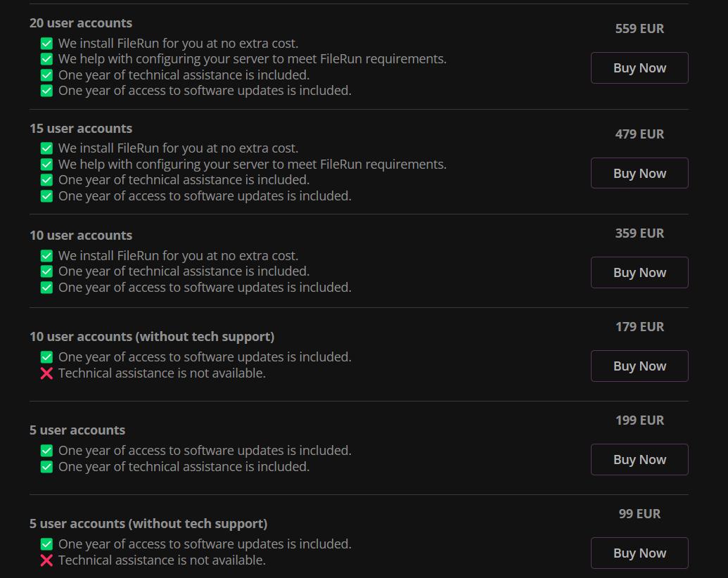This screenshot has width=728, height=578.
Task: Purchase the 99 EUR five-user plan
Action: [639, 553]
